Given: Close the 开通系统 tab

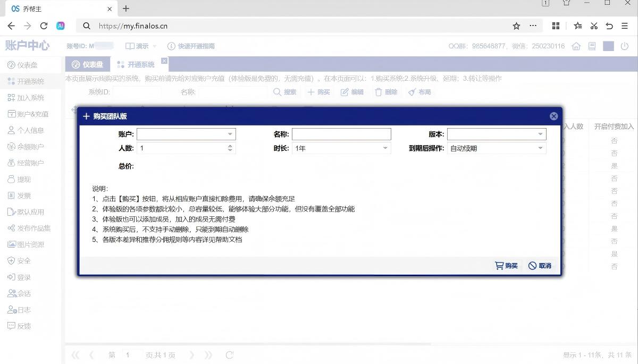Looking at the screenshot, I should pos(164,61).
